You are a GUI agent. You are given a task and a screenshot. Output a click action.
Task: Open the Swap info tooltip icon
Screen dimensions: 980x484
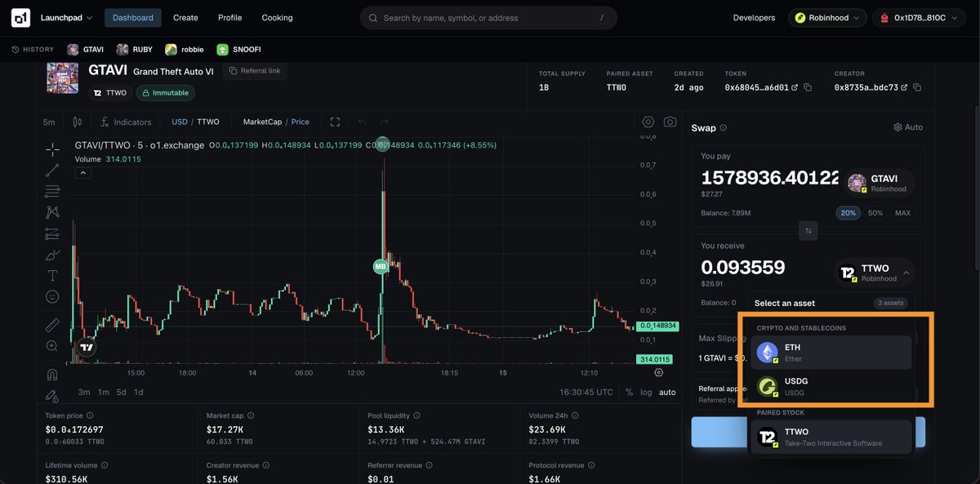[x=724, y=127]
